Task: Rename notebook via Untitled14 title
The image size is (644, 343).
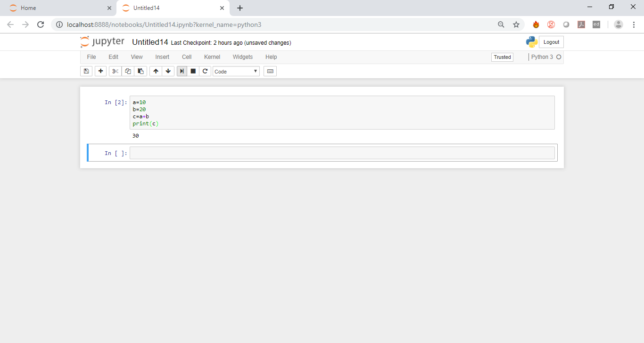Action: coord(150,42)
